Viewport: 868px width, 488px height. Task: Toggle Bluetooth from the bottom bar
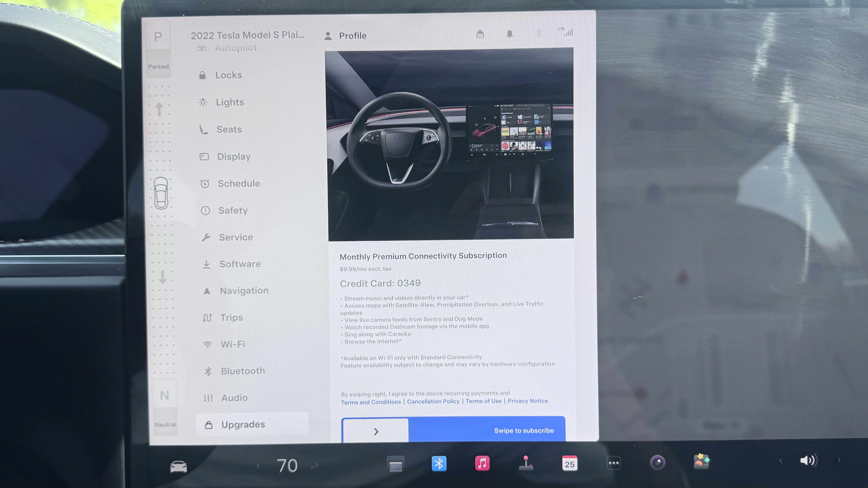coord(439,463)
